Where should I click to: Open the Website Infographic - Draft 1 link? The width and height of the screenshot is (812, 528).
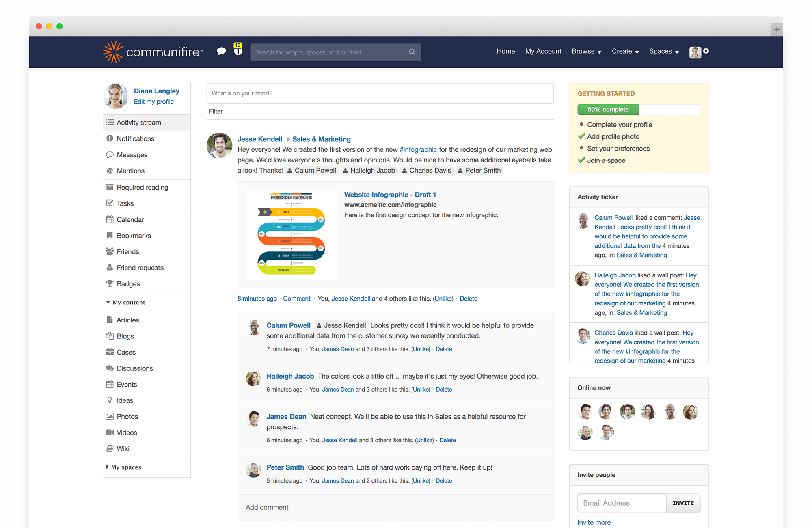coord(390,195)
